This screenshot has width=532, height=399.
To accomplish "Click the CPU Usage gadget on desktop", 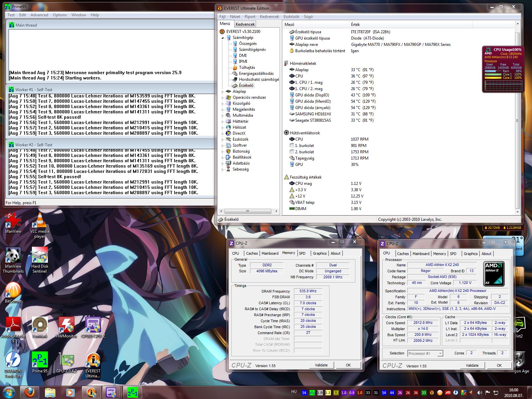I will 503,69.
